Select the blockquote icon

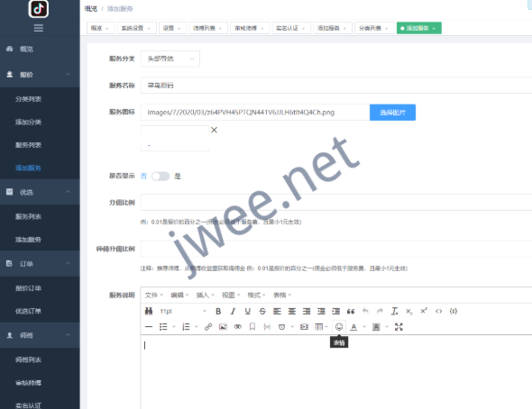pyautogui.click(x=351, y=311)
